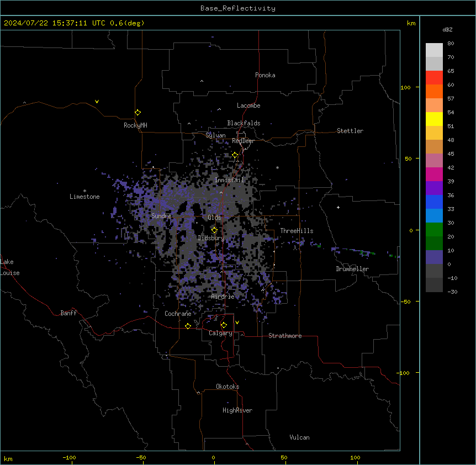Viewport: 476px width, 465px height.
Task: Select the Sylvan label on the map
Action: click(x=215, y=135)
